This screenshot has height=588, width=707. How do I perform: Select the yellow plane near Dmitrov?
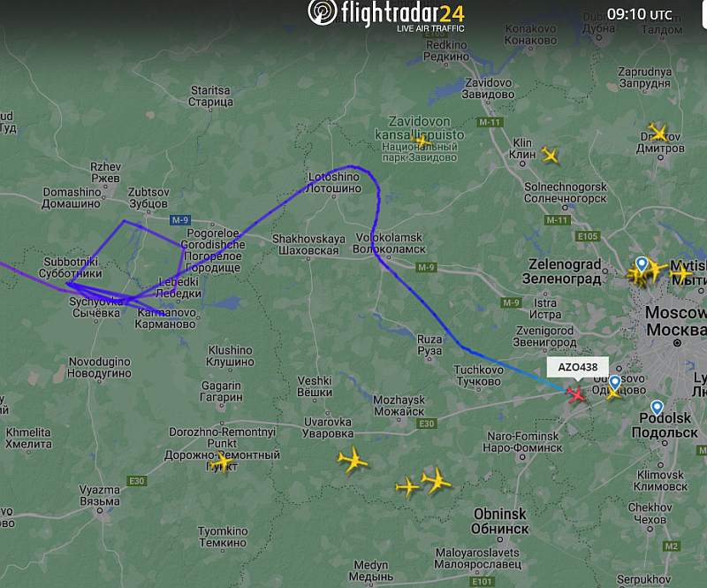pos(658,133)
